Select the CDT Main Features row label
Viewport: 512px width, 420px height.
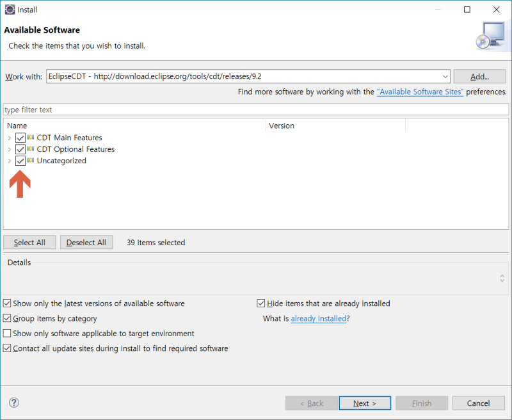(x=69, y=138)
